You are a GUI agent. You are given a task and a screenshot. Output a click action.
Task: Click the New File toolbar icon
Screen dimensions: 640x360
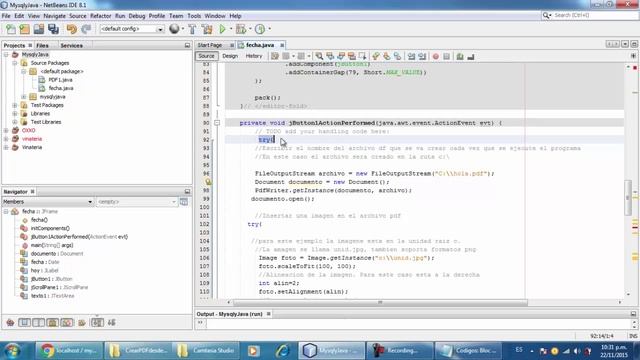pyautogui.click(x=11, y=29)
